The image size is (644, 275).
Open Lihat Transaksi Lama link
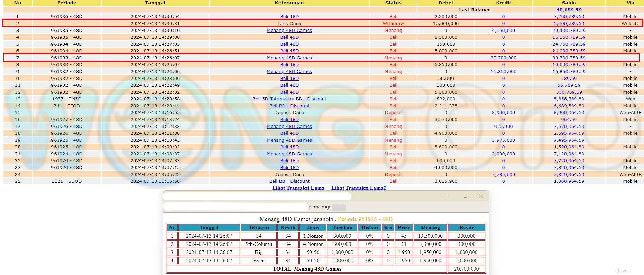click(x=298, y=188)
